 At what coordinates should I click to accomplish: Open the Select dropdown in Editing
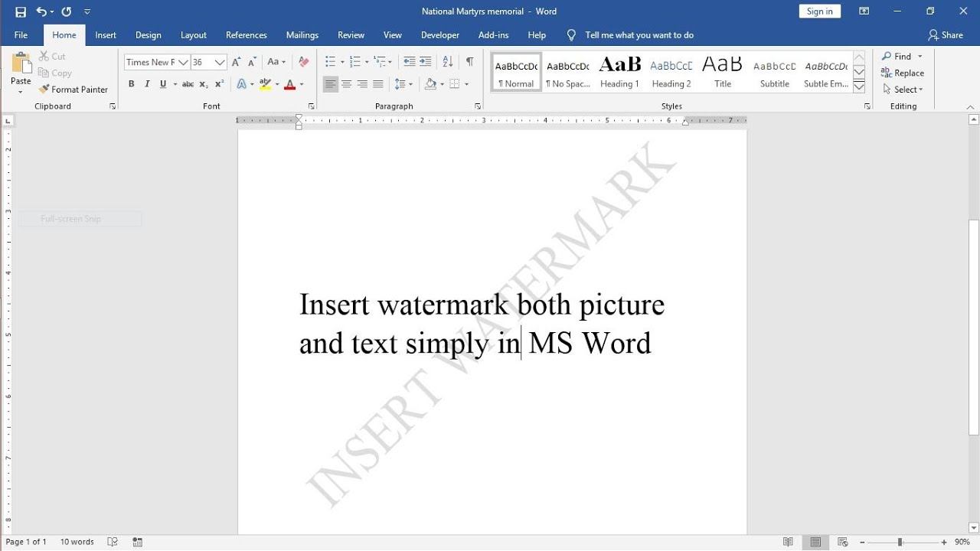[x=903, y=90]
